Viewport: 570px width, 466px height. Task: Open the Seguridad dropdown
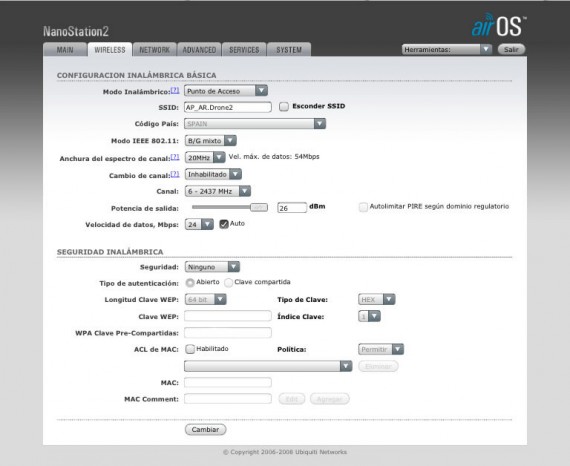(212, 267)
